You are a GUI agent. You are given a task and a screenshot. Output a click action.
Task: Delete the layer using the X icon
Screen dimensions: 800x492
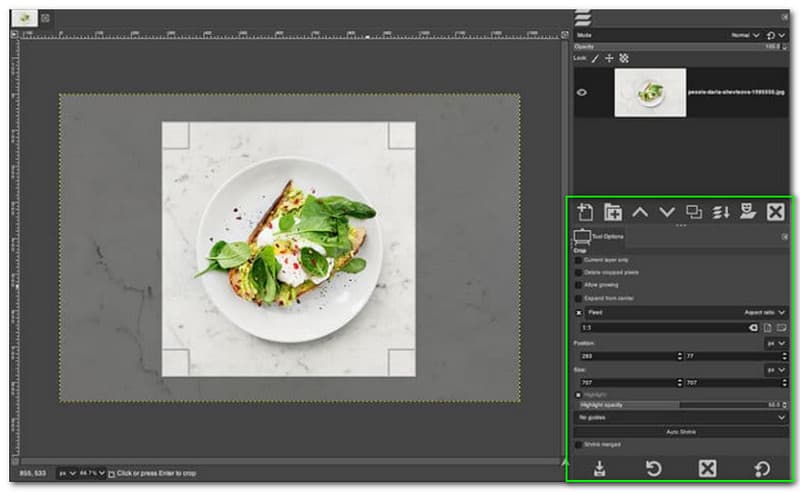coord(775,212)
